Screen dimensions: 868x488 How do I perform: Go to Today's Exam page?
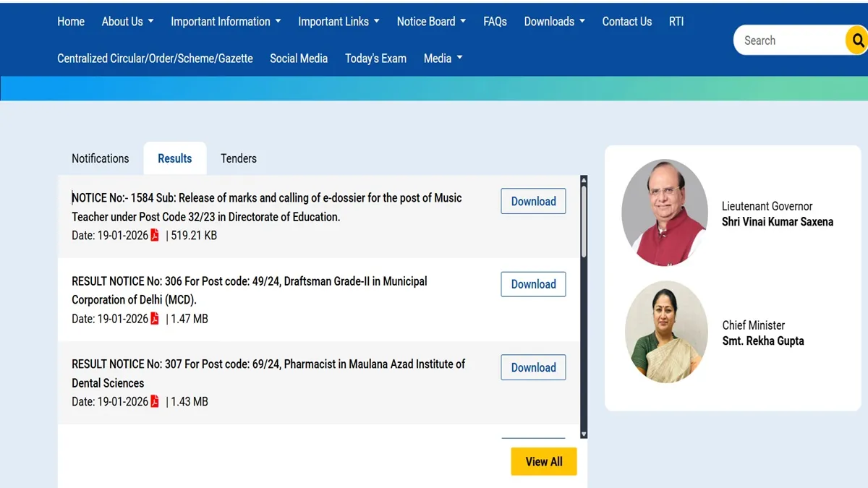(375, 59)
